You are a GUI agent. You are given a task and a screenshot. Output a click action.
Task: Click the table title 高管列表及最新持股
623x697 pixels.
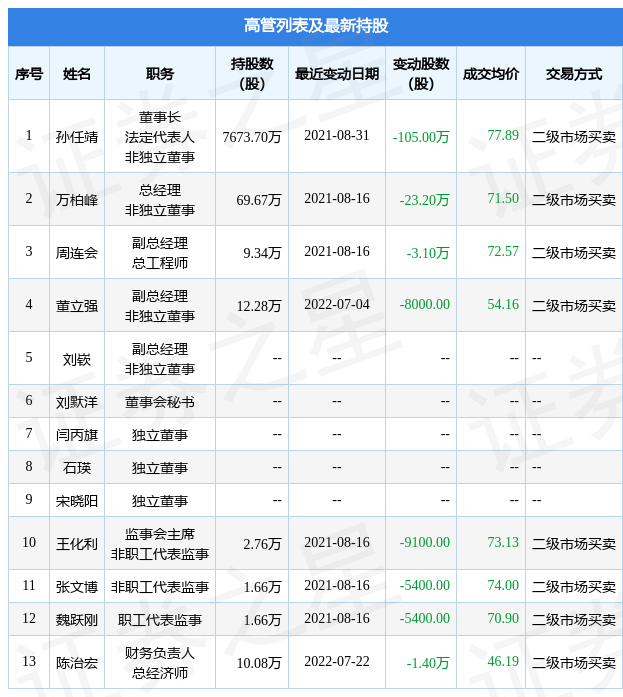tap(316, 26)
